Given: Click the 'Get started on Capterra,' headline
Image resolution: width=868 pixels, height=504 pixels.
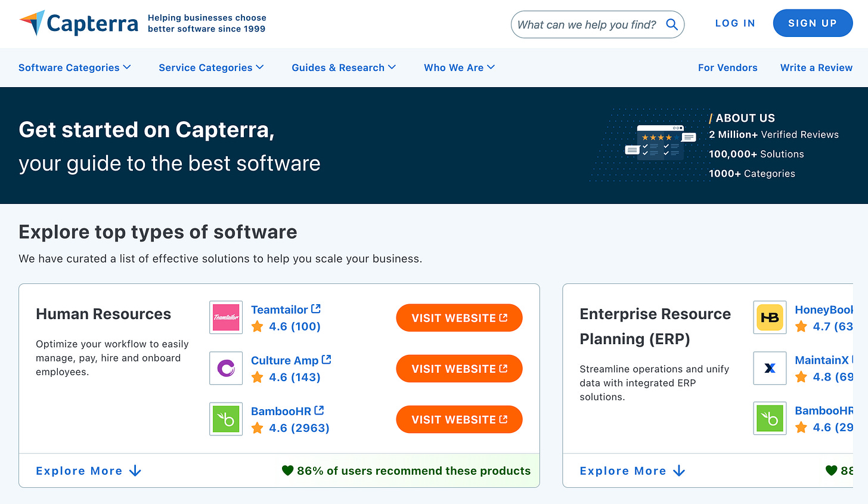Looking at the screenshot, I should click(x=147, y=130).
